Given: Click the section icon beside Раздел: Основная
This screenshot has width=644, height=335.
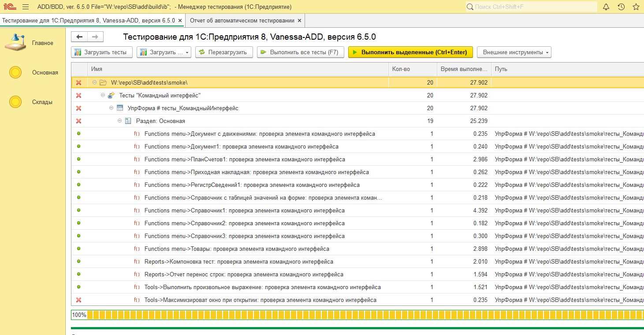Looking at the screenshot, I should coord(128,121).
